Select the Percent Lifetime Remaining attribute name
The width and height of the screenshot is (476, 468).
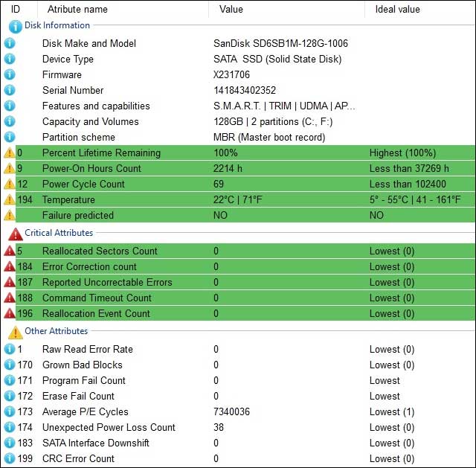coord(101,153)
